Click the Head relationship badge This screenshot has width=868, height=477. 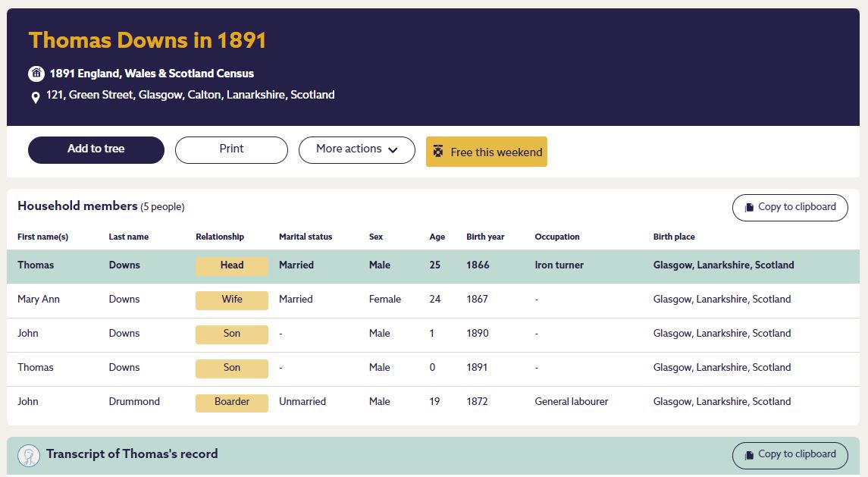[x=232, y=265]
